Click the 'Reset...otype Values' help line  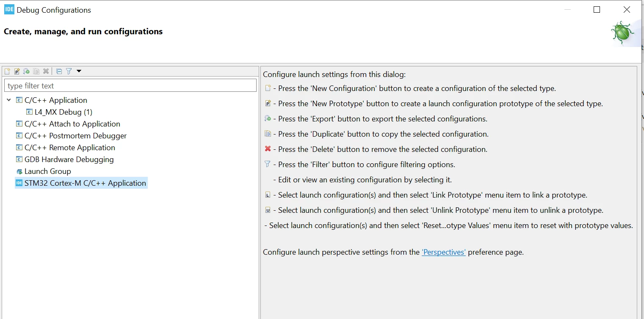tap(449, 225)
